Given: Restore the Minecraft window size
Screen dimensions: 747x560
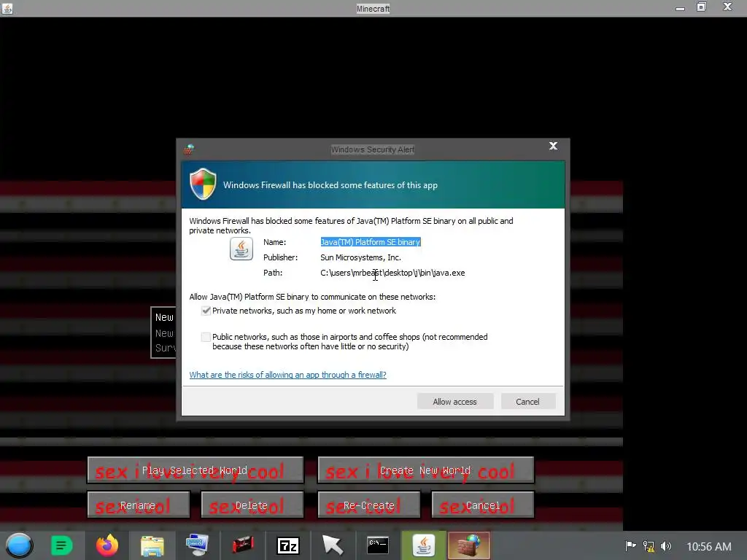Looking at the screenshot, I should [702, 7].
